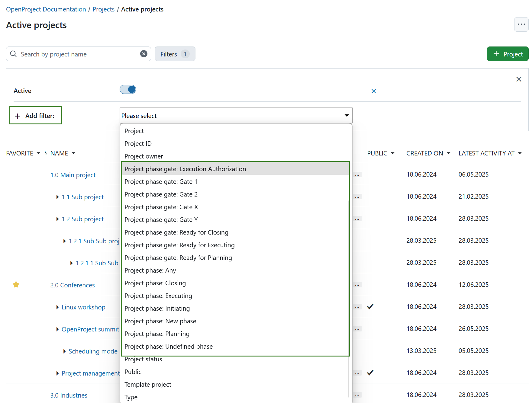Close the filter panel with the X icon
Screen dimensions: 532x403
point(519,79)
